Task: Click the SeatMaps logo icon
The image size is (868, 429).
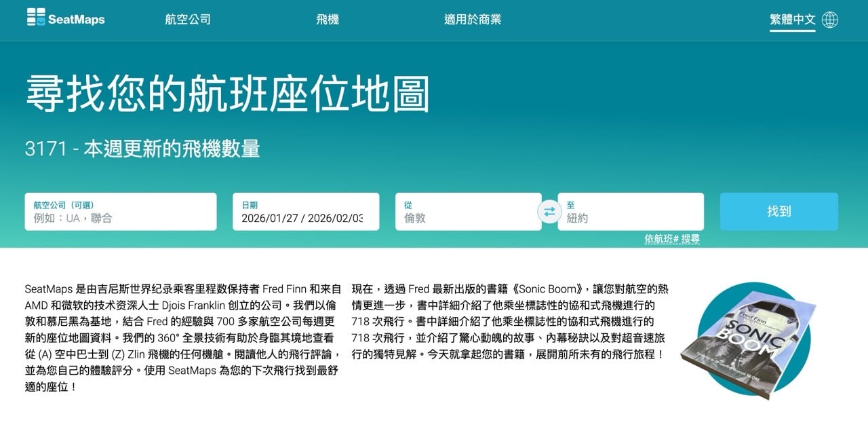Action: pos(36,18)
